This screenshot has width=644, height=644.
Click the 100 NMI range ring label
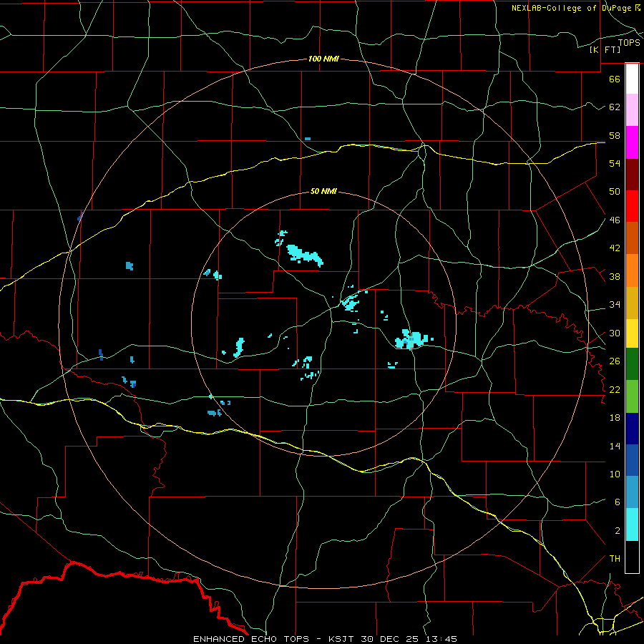tap(323, 59)
